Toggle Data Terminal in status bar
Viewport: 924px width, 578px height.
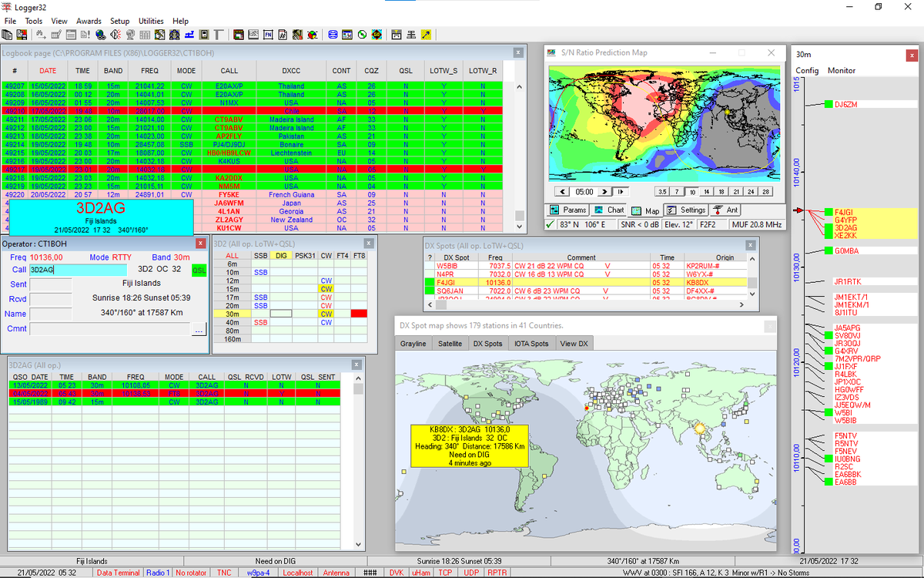[119, 573]
